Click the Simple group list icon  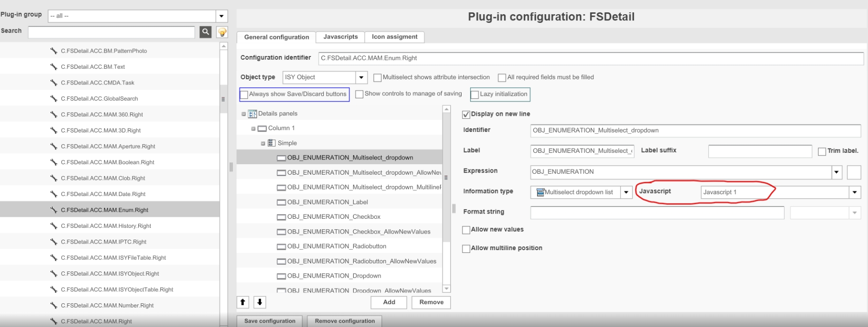pyautogui.click(x=272, y=143)
